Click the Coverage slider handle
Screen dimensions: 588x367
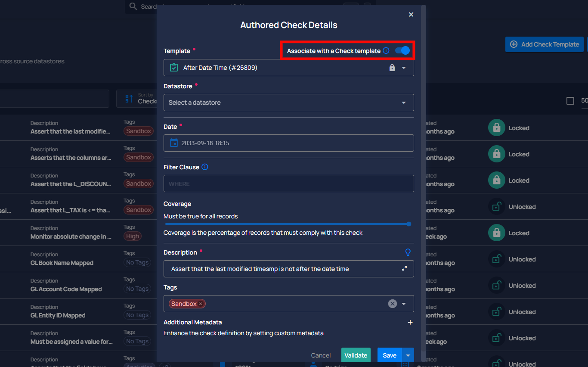point(409,224)
